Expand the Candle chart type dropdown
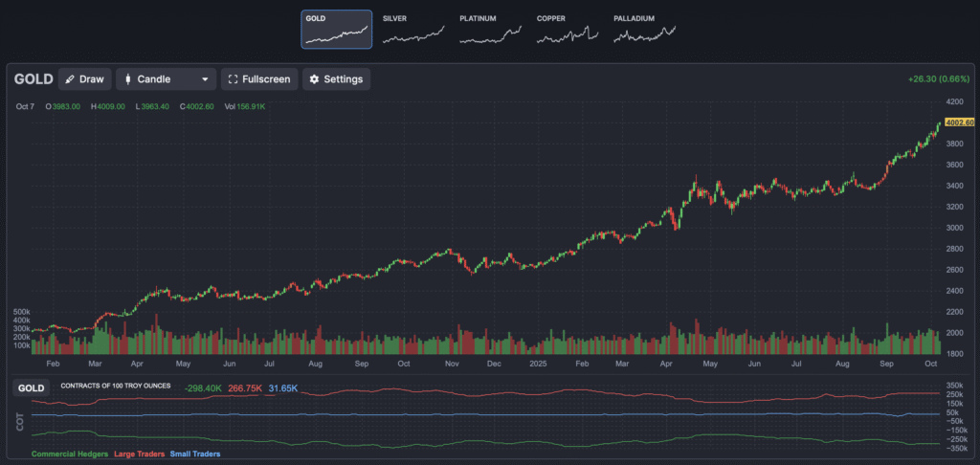Screen dimensions: 980x465 (x=167, y=79)
